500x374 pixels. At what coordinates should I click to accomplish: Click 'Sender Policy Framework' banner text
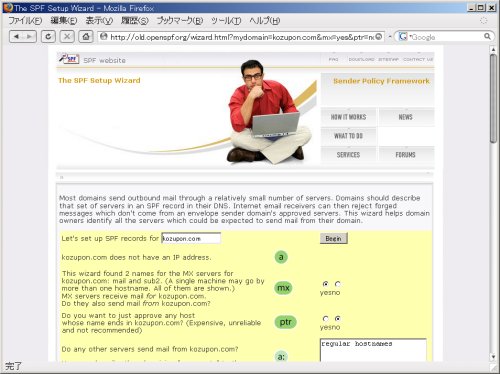(381, 81)
